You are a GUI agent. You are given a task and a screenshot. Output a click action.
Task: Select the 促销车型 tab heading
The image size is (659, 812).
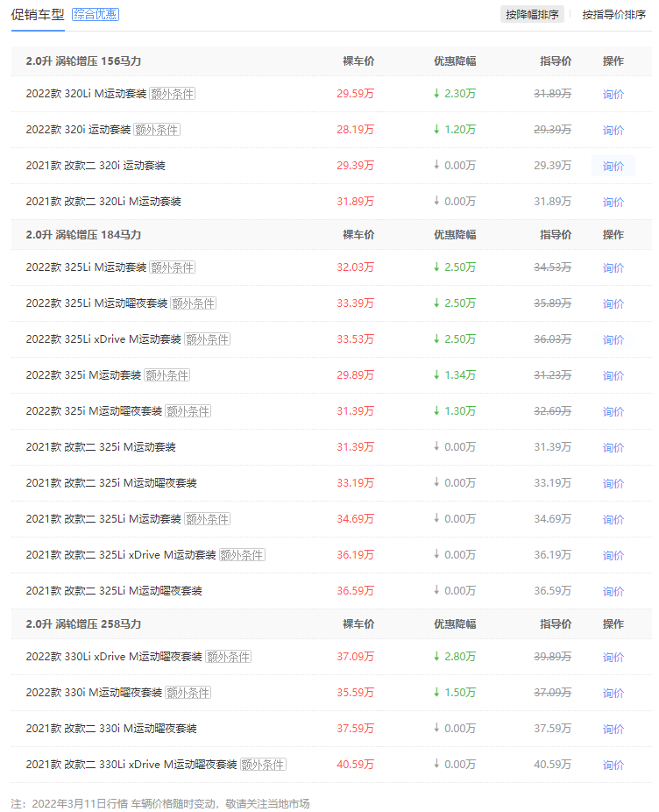[38, 15]
